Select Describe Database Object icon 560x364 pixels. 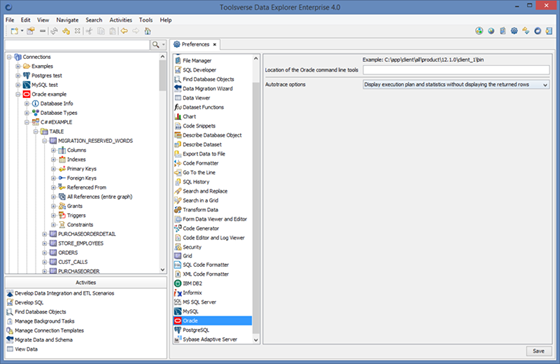point(178,135)
